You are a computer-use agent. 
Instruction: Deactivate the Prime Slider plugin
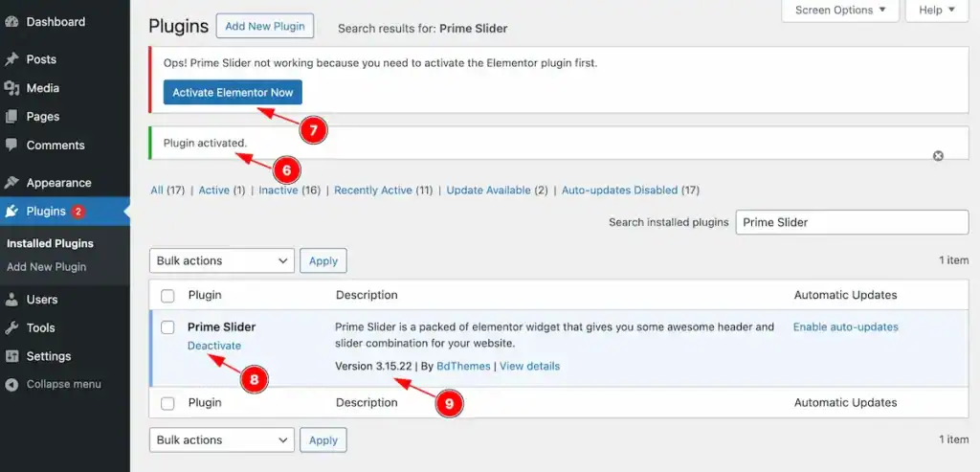(x=213, y=346)
